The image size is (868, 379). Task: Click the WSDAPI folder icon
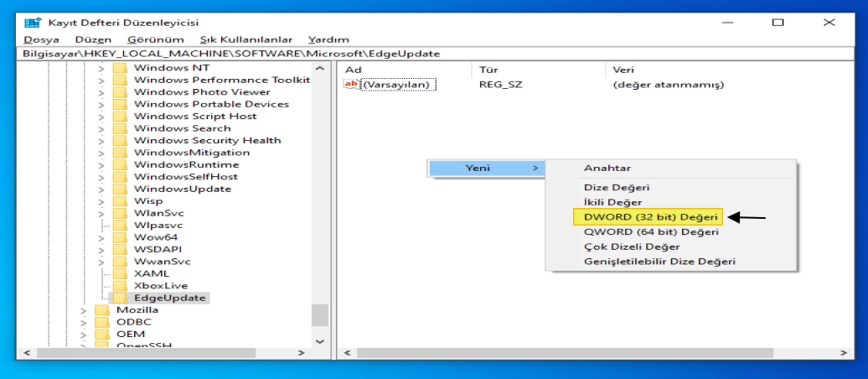click(120, 249)
